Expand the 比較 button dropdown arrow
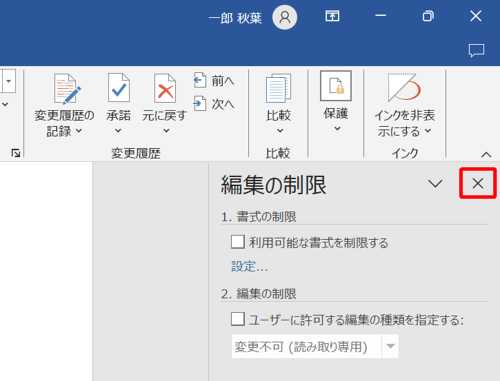 click(x=280, y=131)
